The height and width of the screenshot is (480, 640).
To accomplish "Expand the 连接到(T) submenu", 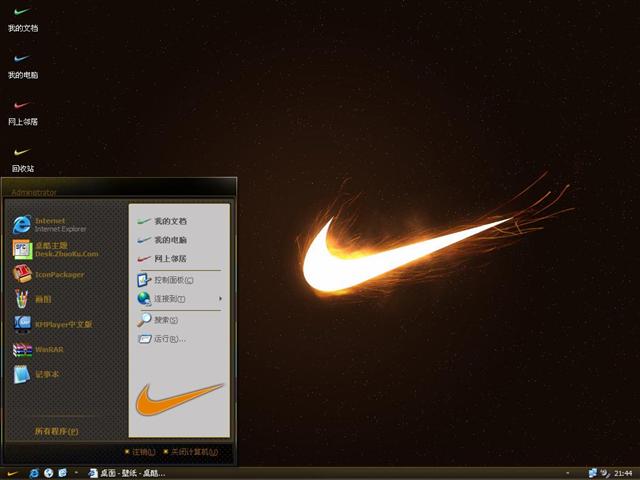I will tap(180, 299).
